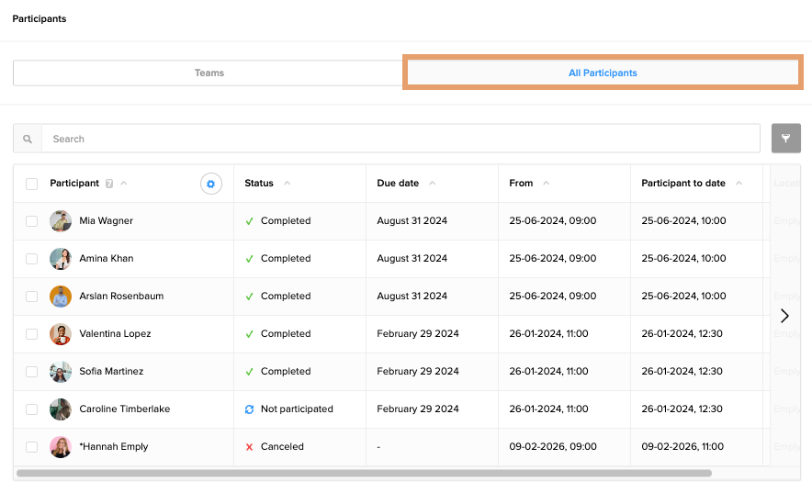This screenshot has width=812, height=504.
Task: Click the horizontal table scrollbar
Action: click(x=364, y=474)
